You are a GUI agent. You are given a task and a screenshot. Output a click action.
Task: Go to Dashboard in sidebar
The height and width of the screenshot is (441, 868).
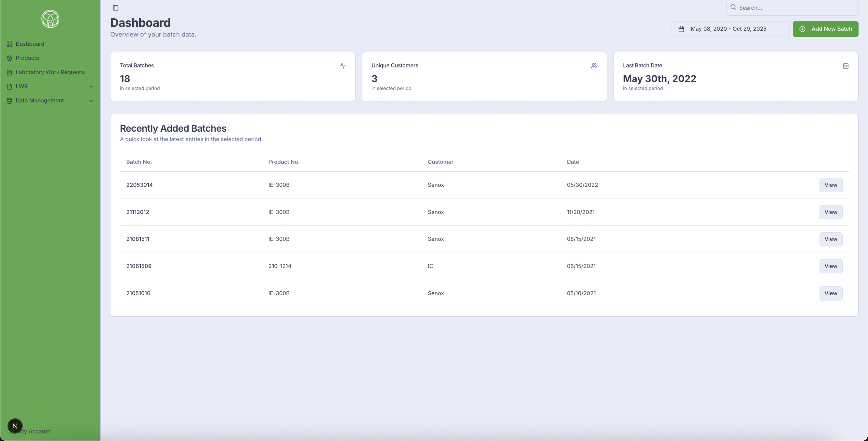click(30, 44)
